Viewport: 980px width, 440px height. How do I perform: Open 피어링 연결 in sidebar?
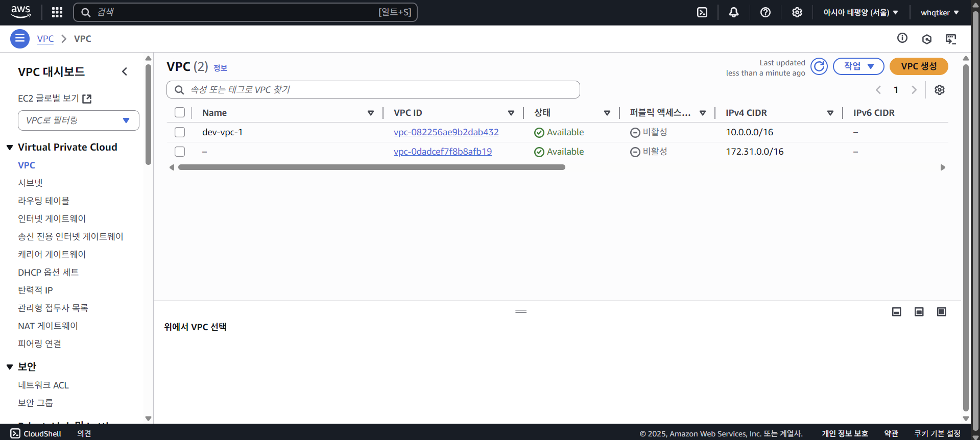pos(40,344)
